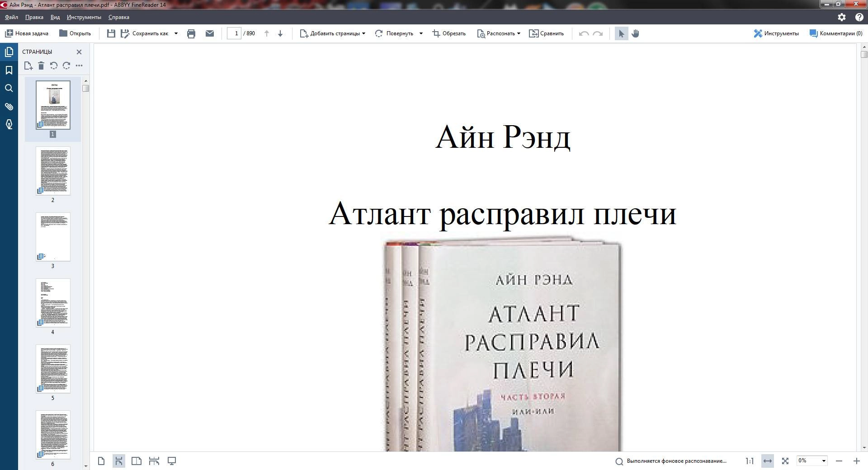Click the Новая задача button
This screenshot has height=470, width=868.
pyautogui.click(x=27, y=33)
